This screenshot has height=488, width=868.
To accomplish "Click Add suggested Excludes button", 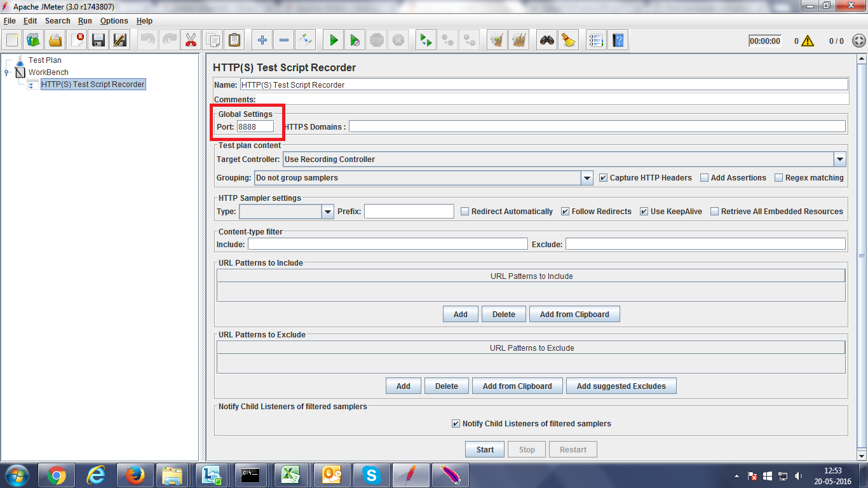I will point(621,386).
